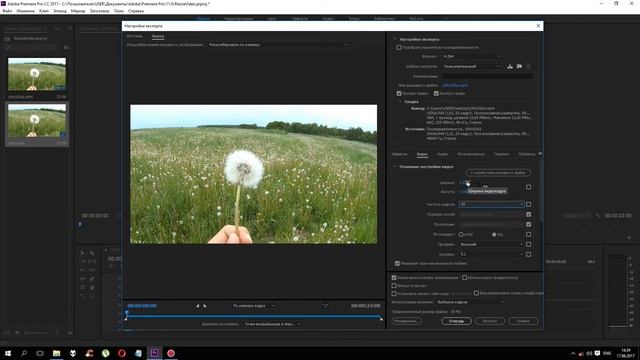Open Справка menu in menu bar
This screenshot has height=360, width=640.
(136, 11)
